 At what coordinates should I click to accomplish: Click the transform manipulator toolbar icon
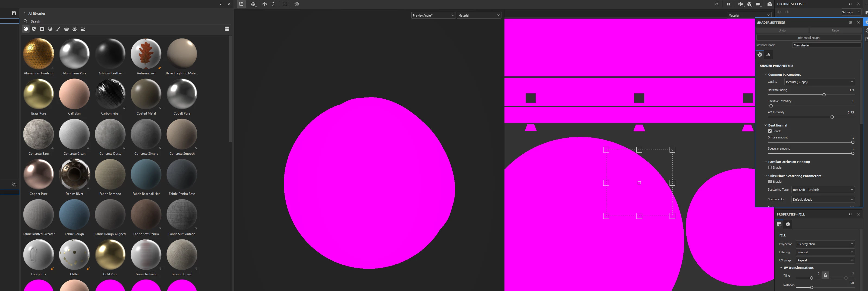click(x=241, y=4)
